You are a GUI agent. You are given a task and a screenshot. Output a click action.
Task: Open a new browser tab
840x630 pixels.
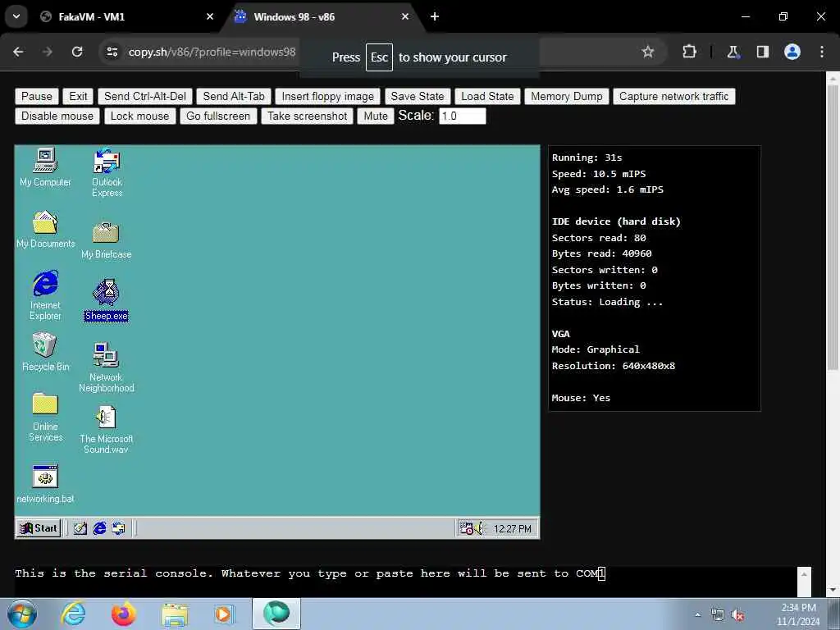(435, 16)
